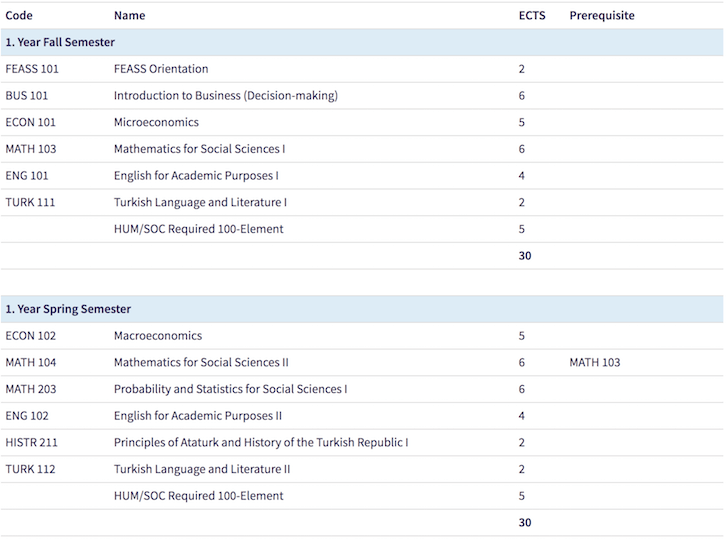Click English for Academic Purposes II

point(198,416)
